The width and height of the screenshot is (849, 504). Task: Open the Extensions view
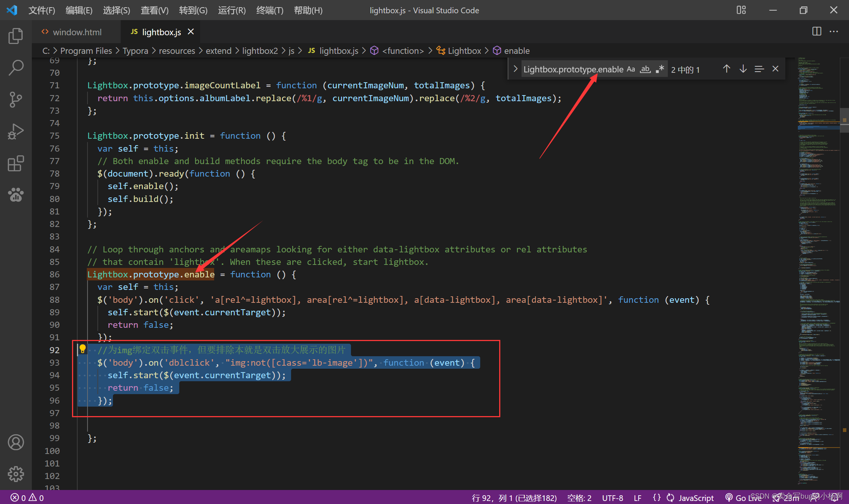coord(16,163)
